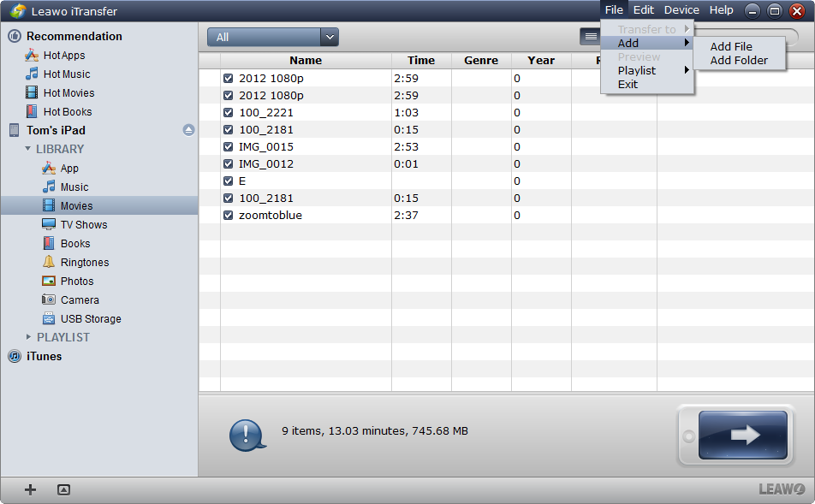Open the USB Storage icon
Screen dimensions: 815x504
pos(48,318)
